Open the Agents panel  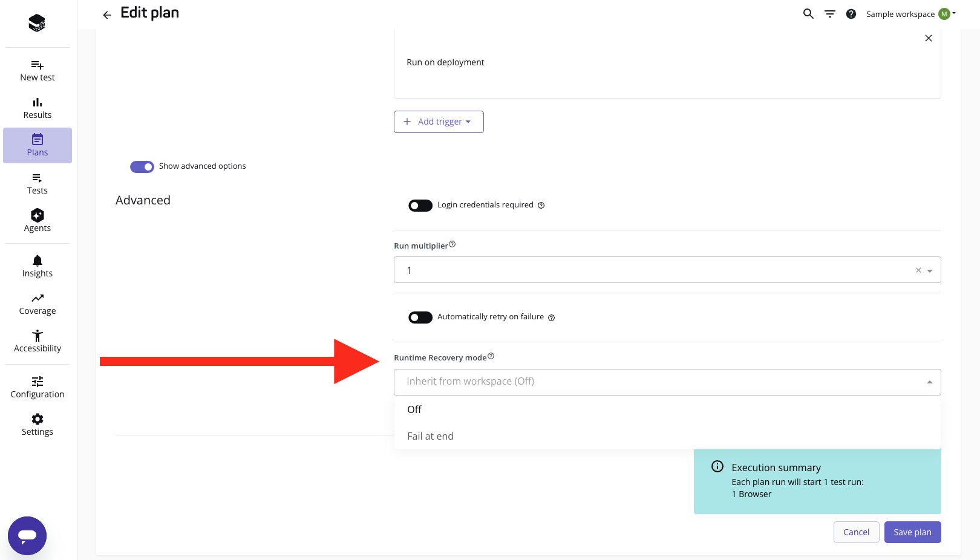pos(37,220)
